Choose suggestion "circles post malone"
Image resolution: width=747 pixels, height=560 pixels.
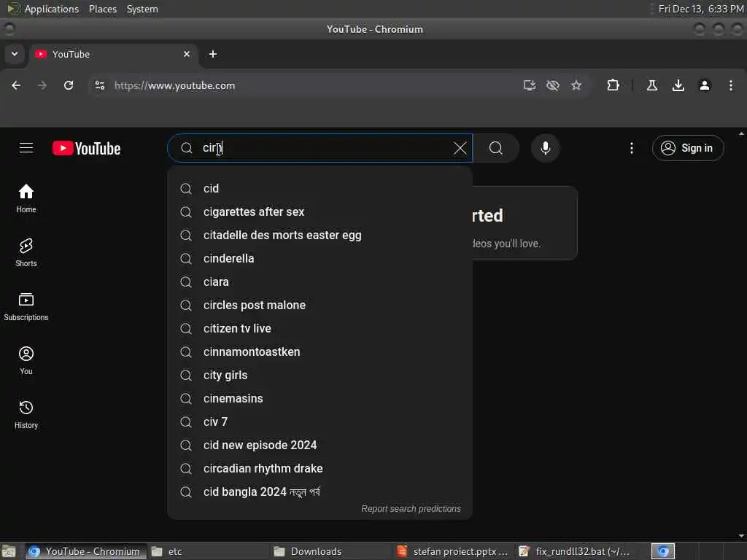click(320, 305)
